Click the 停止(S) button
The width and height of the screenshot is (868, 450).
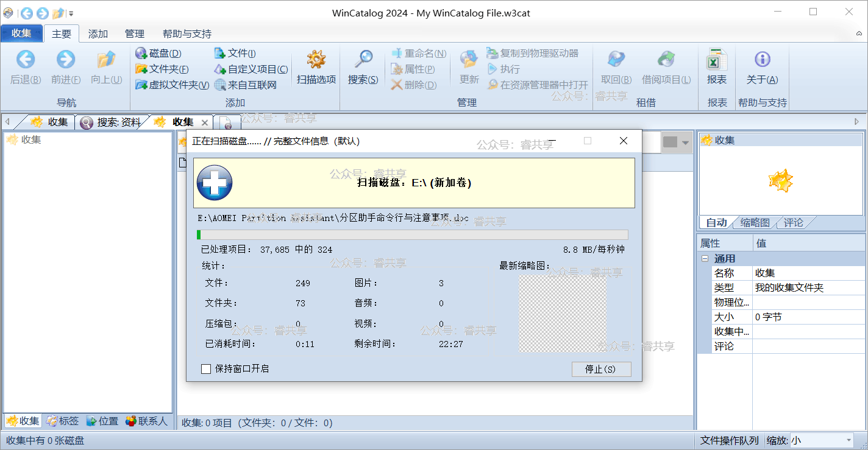[601, 369]
